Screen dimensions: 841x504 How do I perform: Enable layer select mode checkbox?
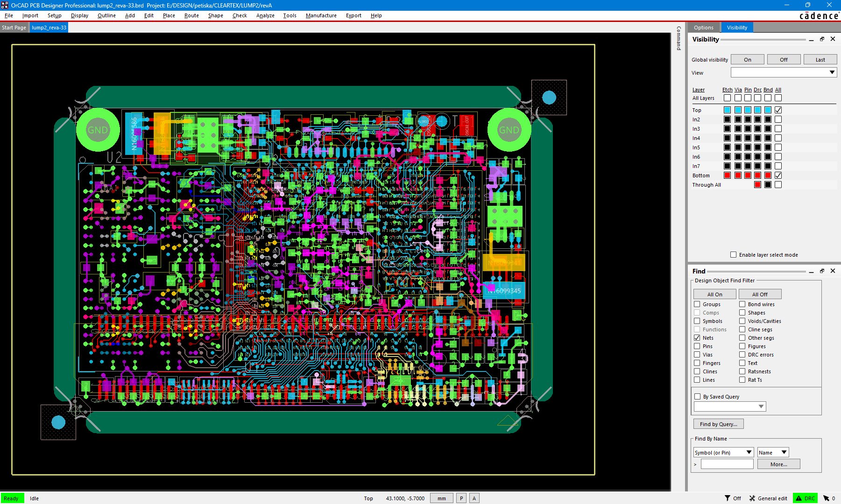pos(733,255)
